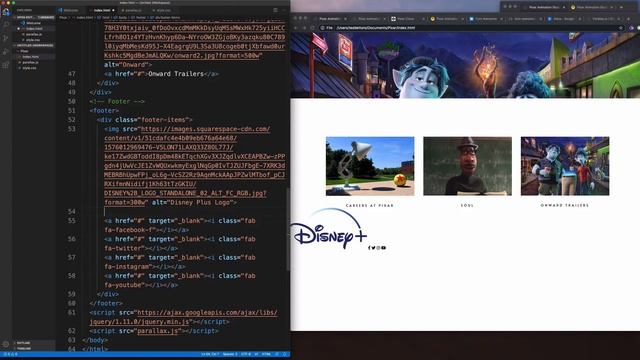Reload the page in the browser
The width and height of the screenshot is (640, 360).
point(312,28)
